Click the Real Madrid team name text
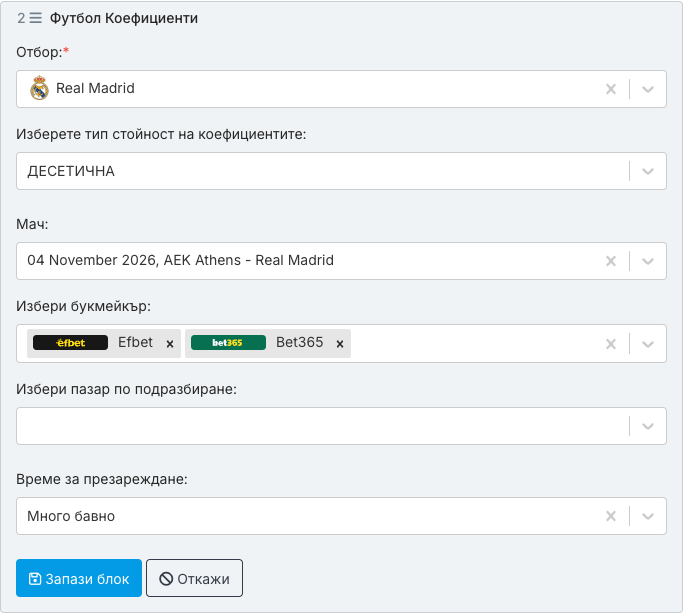The image size is (683, 614). (x=95, y=88)
